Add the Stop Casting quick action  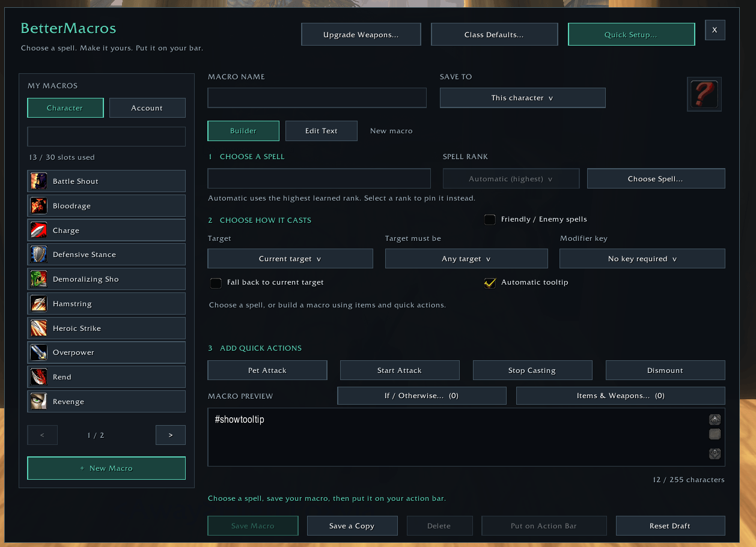[x=532, y=370]
